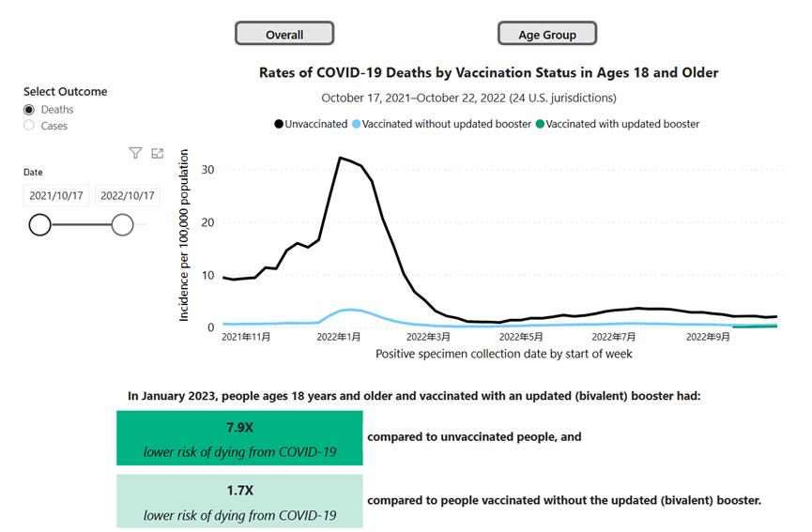Select the Deaths outcome radio button

pos(29,110)
